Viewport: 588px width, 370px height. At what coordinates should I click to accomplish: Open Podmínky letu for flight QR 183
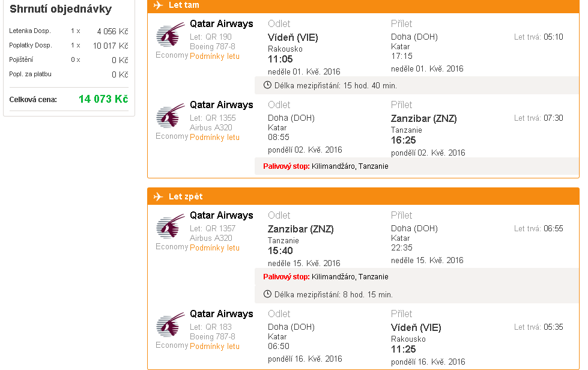point(214,347)
